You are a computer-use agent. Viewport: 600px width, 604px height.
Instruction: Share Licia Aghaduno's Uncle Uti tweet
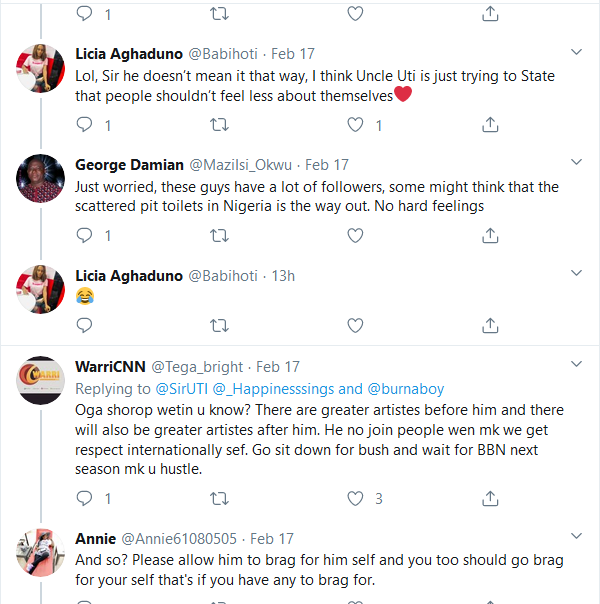[x=489, y=125]
